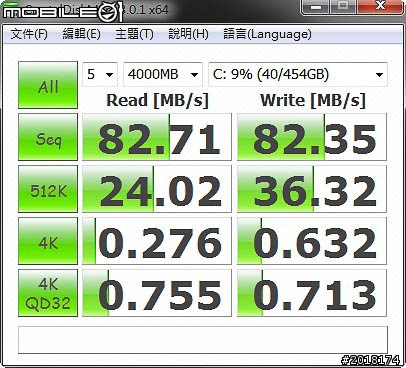Select the Seq read value 82.71
The image size is (406, 368).
pos(157,137)
